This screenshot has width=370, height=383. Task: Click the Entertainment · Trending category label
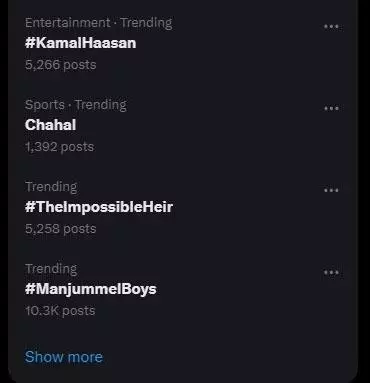(99, 23)
